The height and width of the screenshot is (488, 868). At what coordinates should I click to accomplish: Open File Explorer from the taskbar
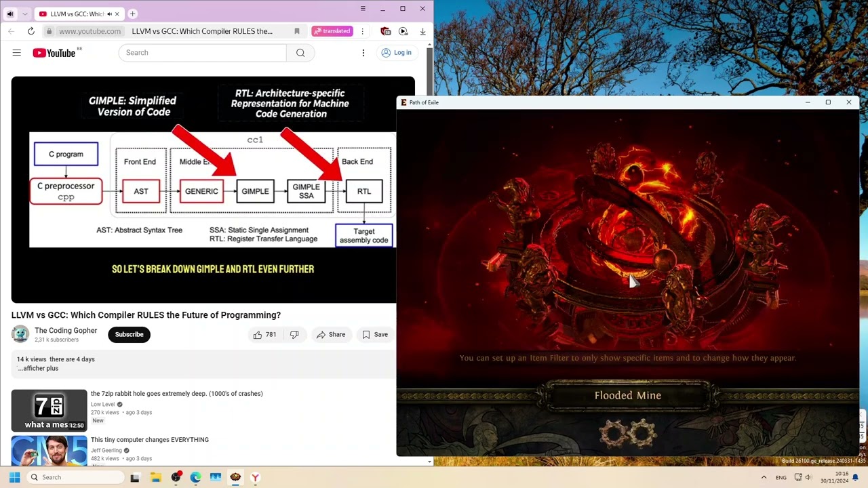coord(156,477)
